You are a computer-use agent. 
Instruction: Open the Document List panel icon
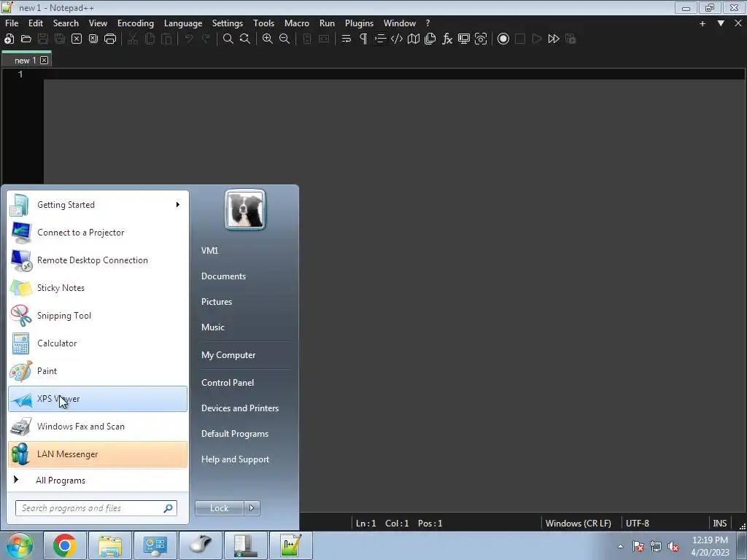(430, 39)
